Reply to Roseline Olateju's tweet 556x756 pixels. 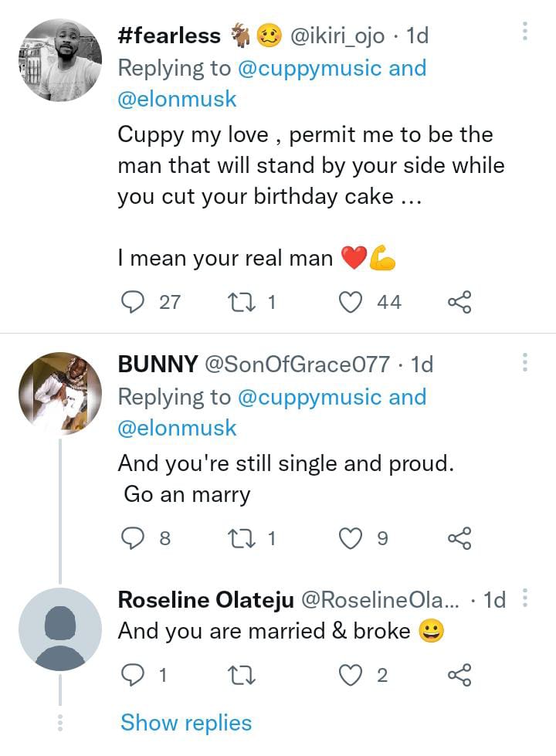coord(135,676)
